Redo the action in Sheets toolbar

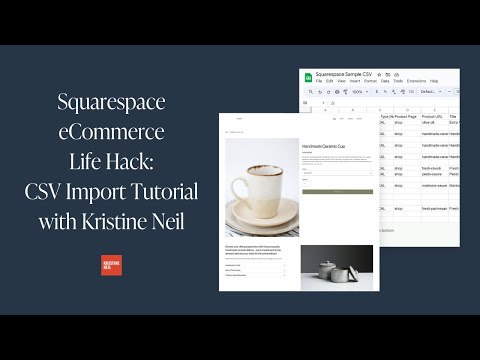pos(329,92)
